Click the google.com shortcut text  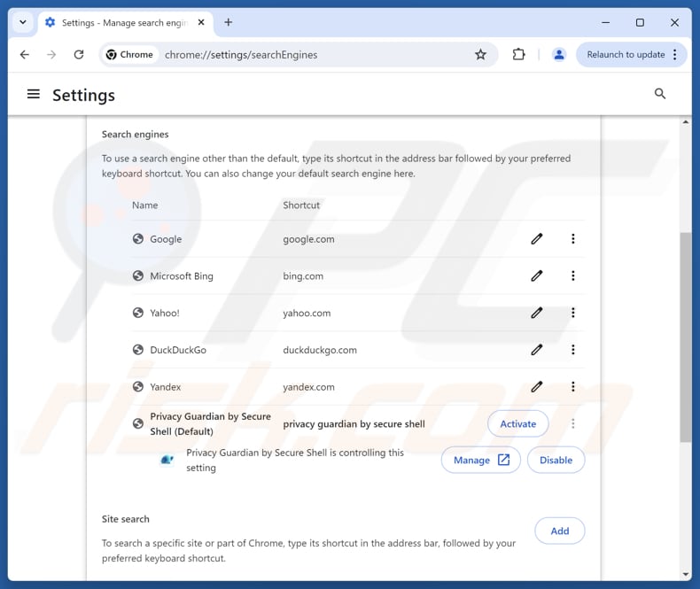(308, 239)
